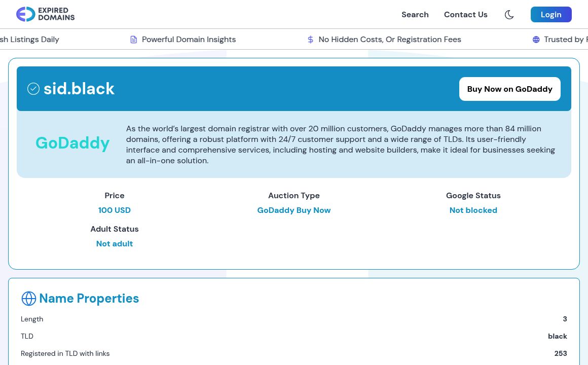
Task: Click the 100 USD price link
Action: pyautogui.click(x=115, y=210)
